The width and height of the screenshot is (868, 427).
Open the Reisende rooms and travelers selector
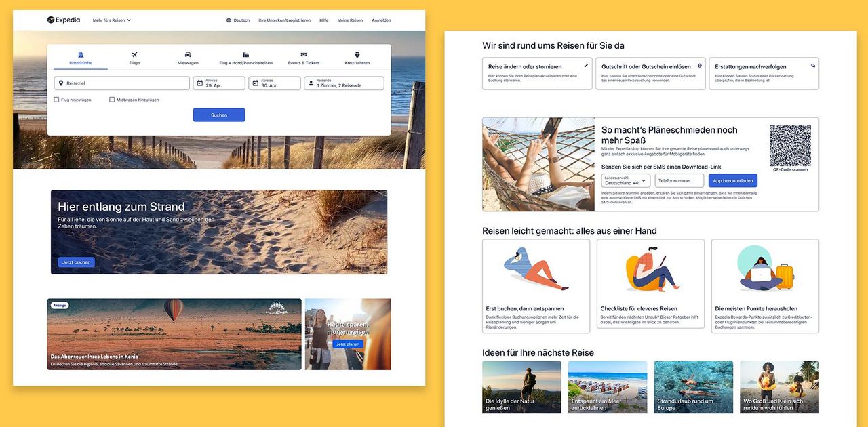tap(344, 83)
